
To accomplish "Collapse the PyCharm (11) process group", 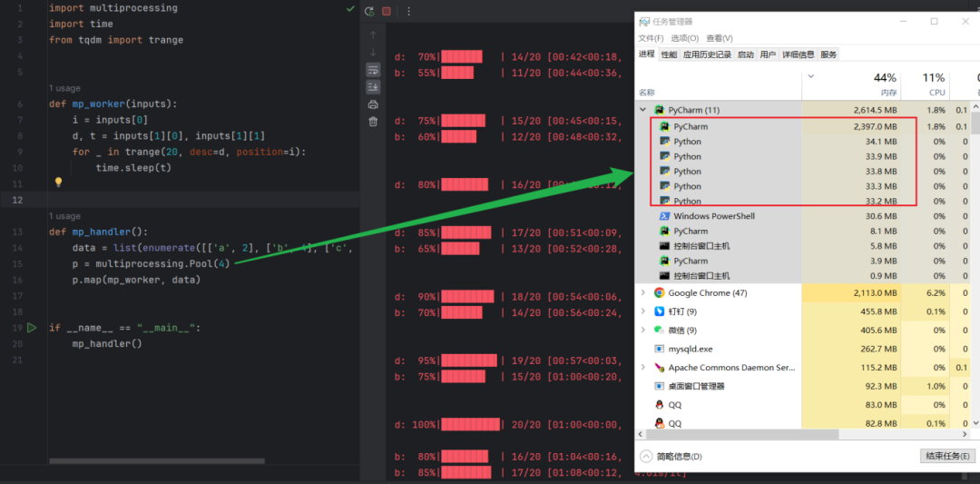I will pos(642,111).
